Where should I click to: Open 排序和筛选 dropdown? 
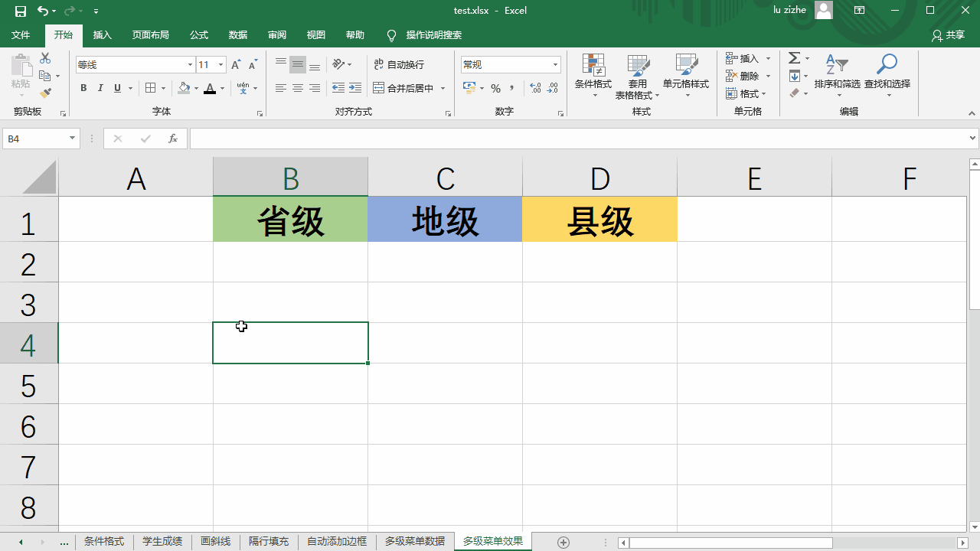coord(838,75)
